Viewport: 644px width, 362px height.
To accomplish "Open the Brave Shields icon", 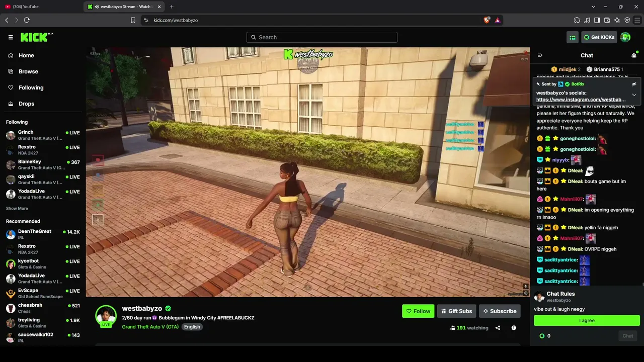I will tap(487, 20).
